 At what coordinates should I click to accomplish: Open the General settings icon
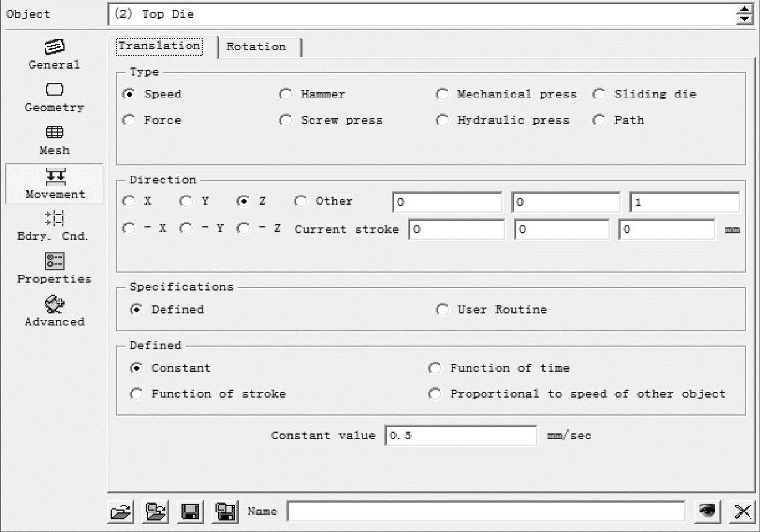click(54, 47)
